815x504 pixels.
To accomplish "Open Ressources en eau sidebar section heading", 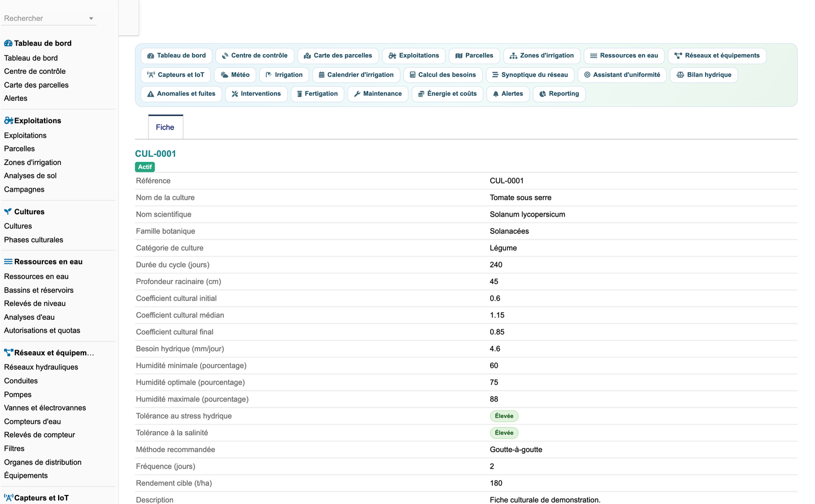I will click(x=49, y=262).
